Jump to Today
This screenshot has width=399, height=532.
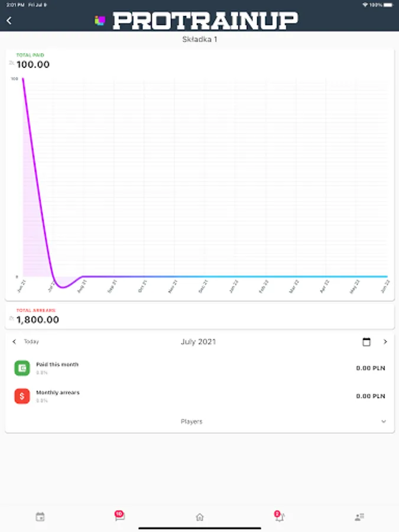click(x=31, y=342)
